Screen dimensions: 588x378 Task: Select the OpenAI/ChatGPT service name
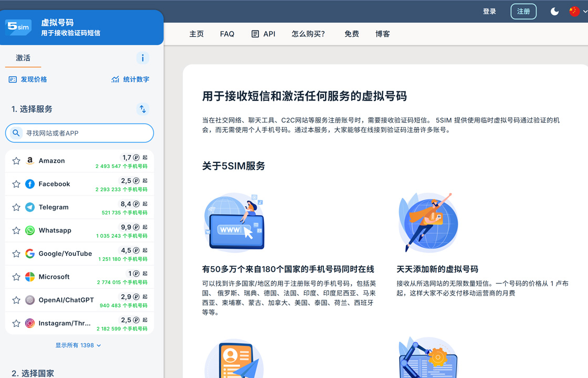(66, 300)
